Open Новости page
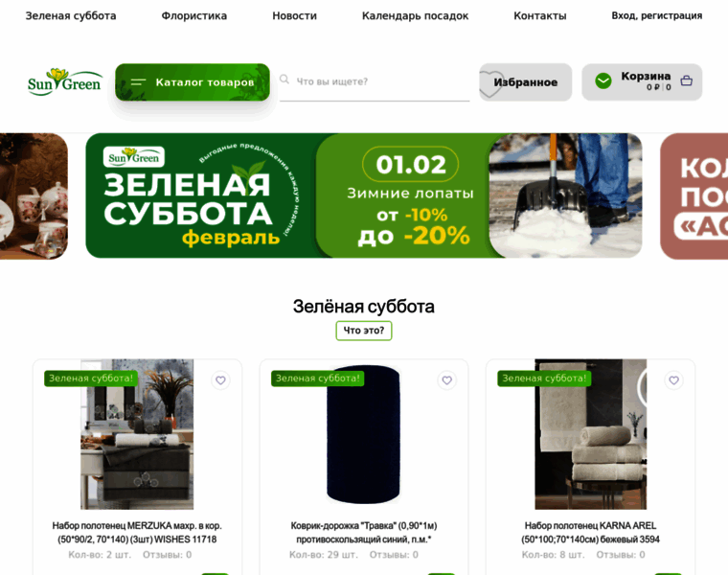 click(x=294, y=15)
